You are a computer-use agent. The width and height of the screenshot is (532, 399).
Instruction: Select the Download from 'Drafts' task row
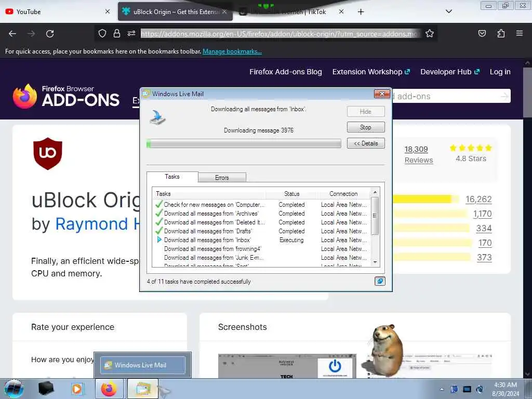261,231
